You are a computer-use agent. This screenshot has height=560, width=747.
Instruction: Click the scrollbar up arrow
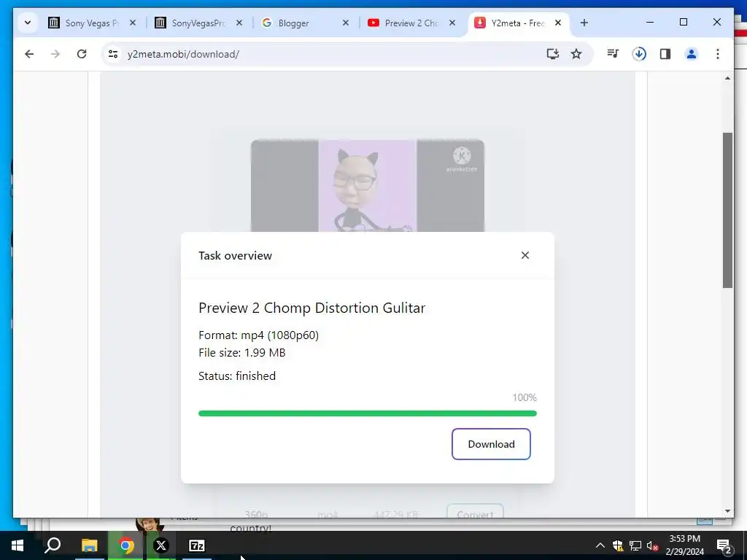pyautogui.click(x=727, y=78)
